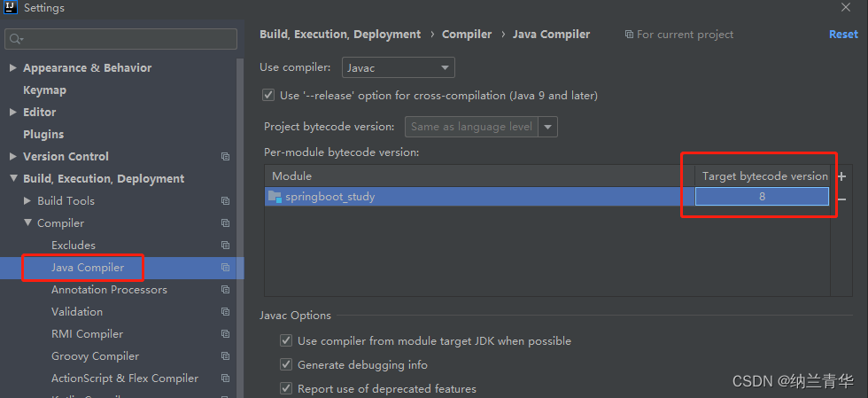
Task: Click the project-level icon beside Excludes
Action: [225, 246]
